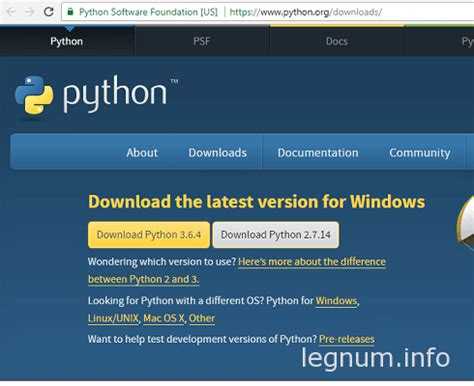Click 'Download the latest version for Windows' heading
Image resolution: width=474 pixels, height=386 pixels.
[257, 202]
